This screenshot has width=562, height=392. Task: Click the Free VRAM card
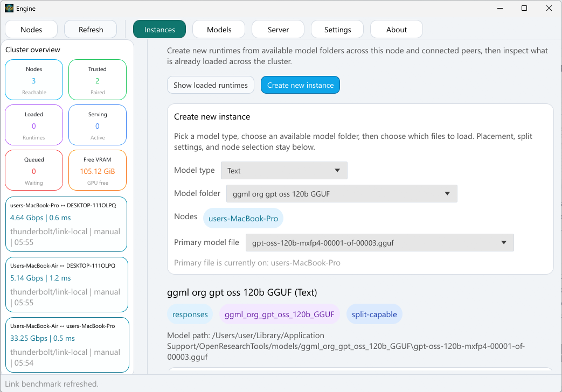98,170
